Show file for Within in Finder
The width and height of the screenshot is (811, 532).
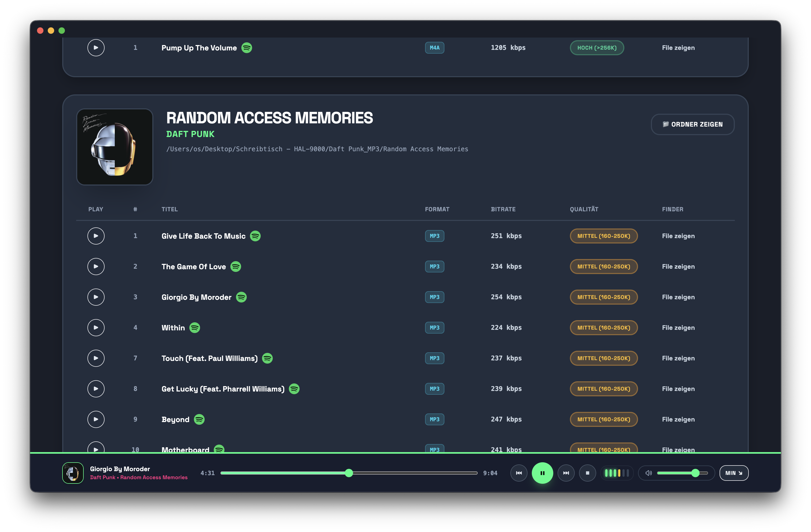[679, 327]
